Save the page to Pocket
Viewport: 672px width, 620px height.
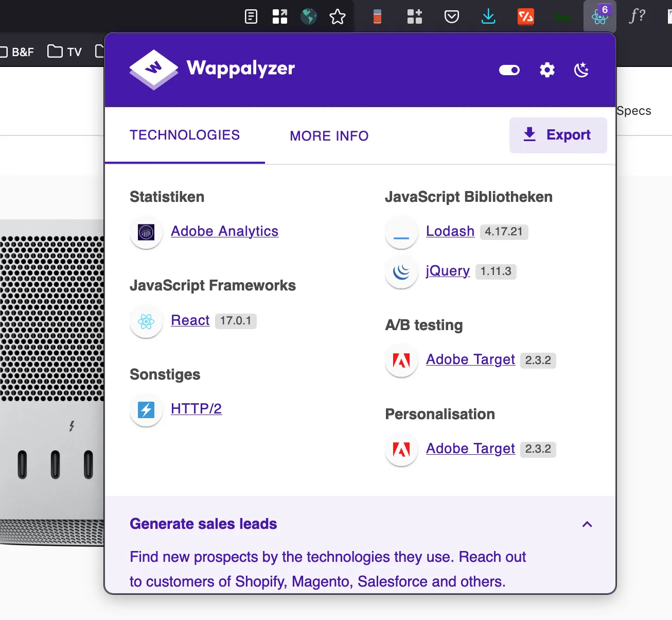tap(452, 17)
